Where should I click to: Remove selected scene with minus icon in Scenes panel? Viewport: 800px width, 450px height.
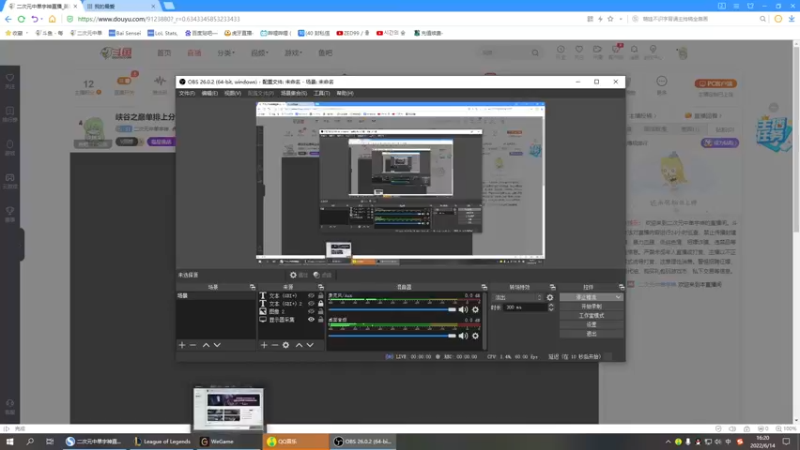tap(193, 345)
